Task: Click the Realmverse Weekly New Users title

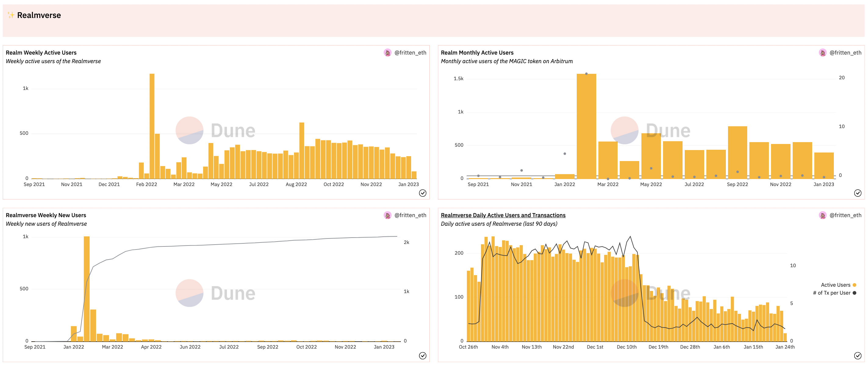Action: coord(46,215)
